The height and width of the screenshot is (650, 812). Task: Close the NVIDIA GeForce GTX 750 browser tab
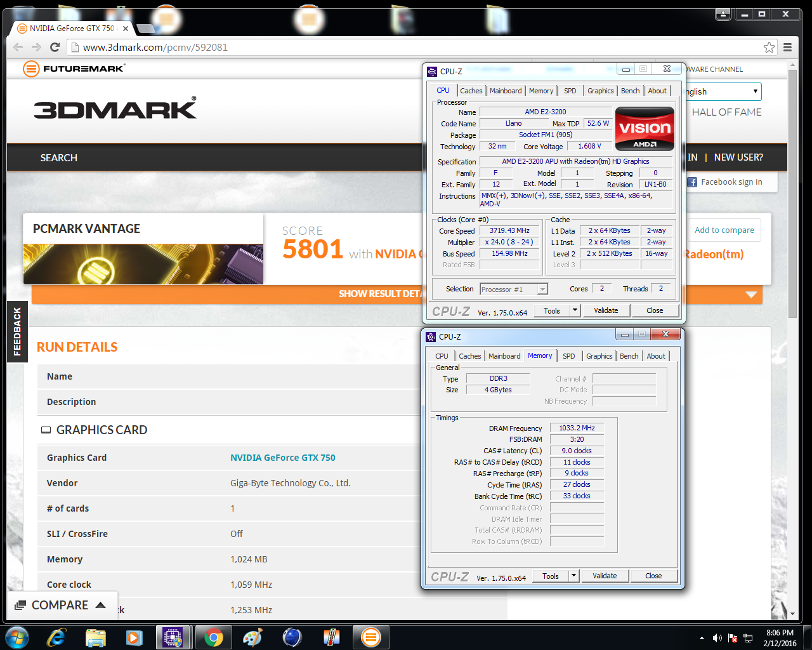pos(126,29)
